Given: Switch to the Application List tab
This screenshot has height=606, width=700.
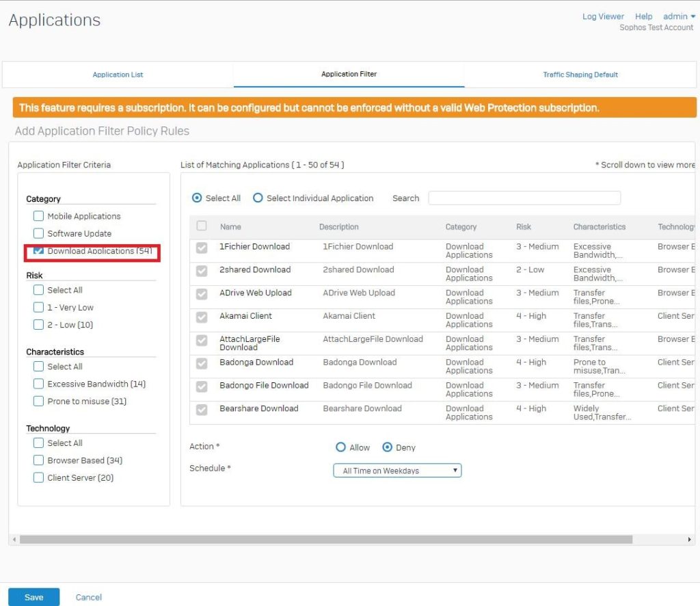Looking at the screenshot, I should click(x=118, y=75).
